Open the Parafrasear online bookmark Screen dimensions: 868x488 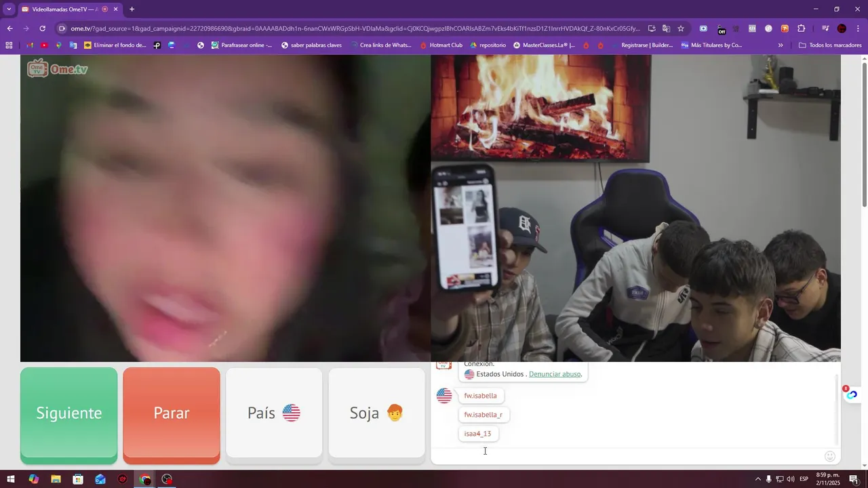pos(241,45)
